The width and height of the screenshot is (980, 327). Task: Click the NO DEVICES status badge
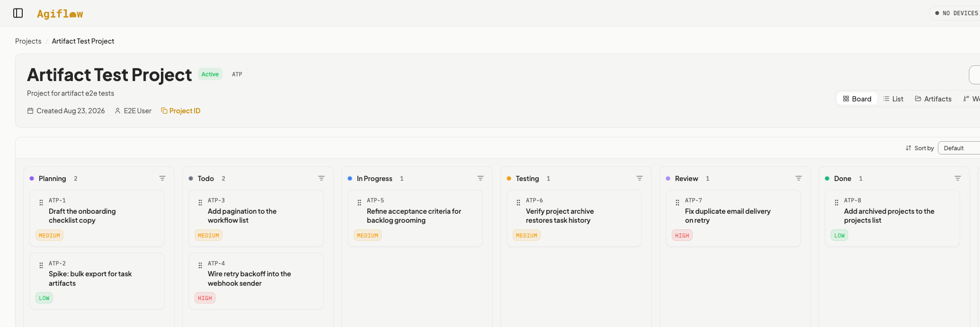click(x=955, y=13)
